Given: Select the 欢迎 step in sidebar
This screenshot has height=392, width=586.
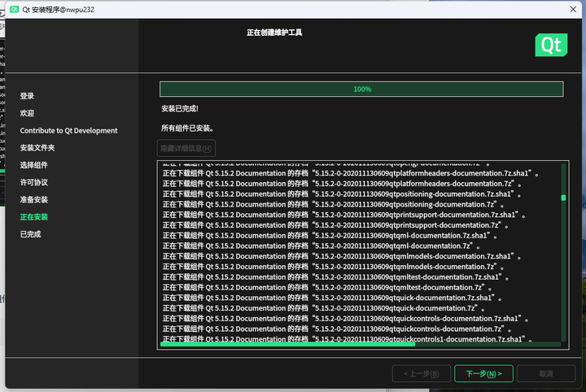Looking at the screenshot, I should click(x=28, y=113).
